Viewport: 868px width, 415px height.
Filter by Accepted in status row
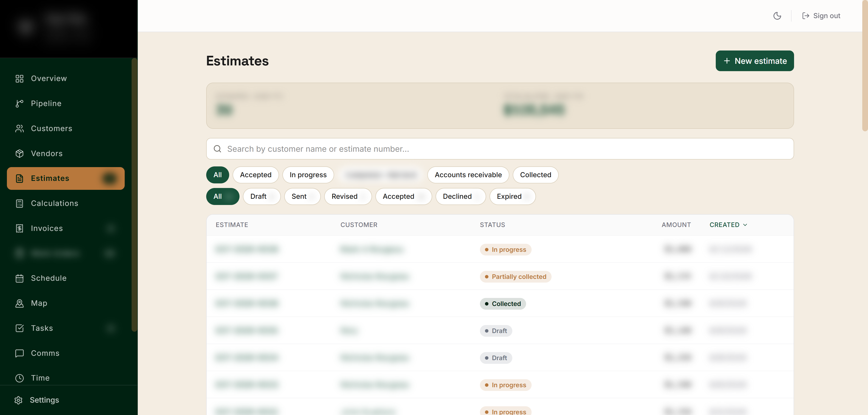(403, 196)
